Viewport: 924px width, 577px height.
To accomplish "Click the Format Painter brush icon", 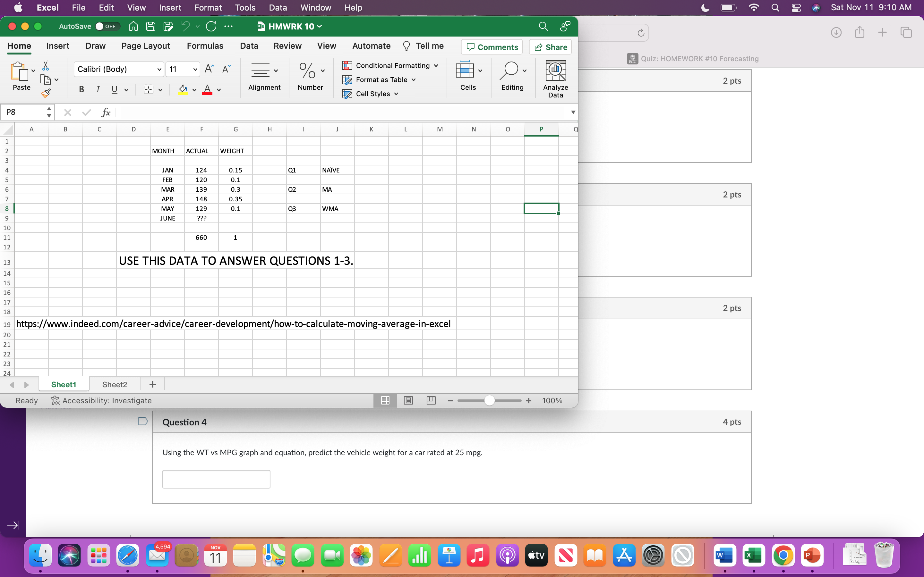I will [x=46, y=93].
